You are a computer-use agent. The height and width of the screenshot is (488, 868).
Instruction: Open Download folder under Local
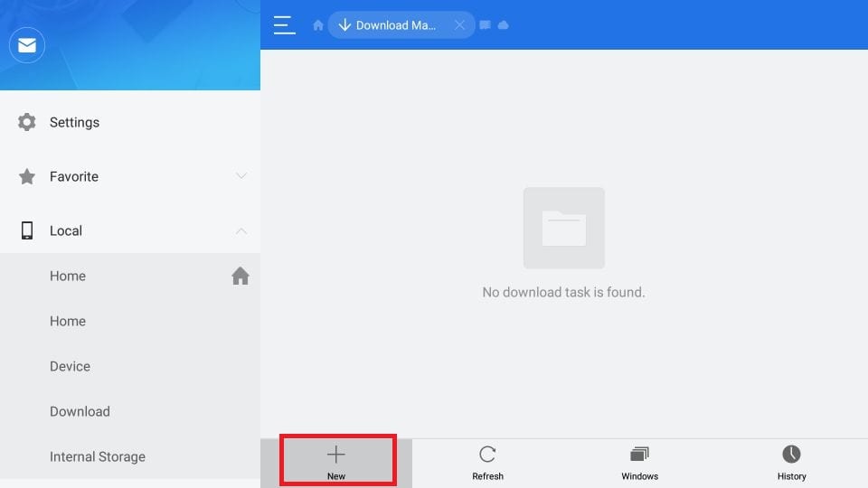pos(130,412)
